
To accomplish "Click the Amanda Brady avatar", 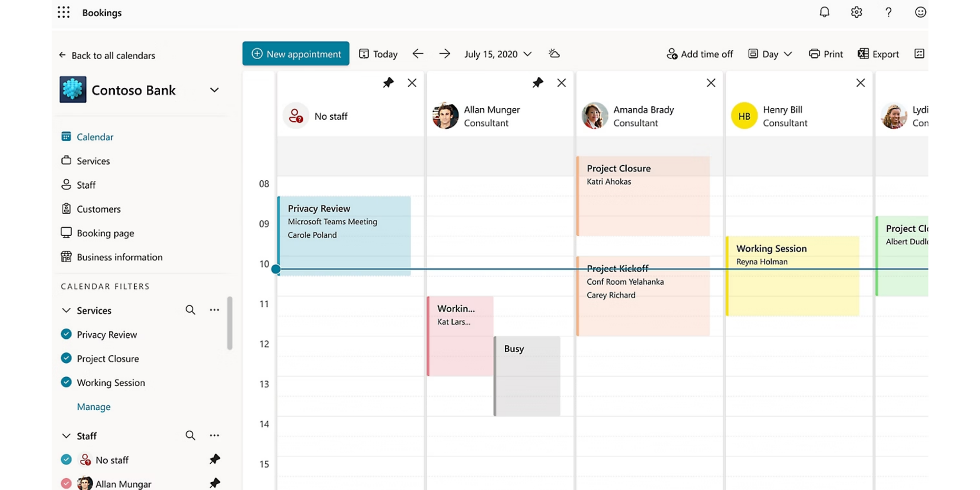I will coord(595,116).
